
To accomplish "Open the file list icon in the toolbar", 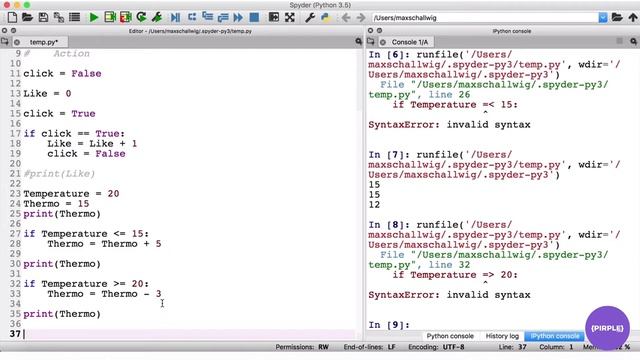I will pos(74,17).
